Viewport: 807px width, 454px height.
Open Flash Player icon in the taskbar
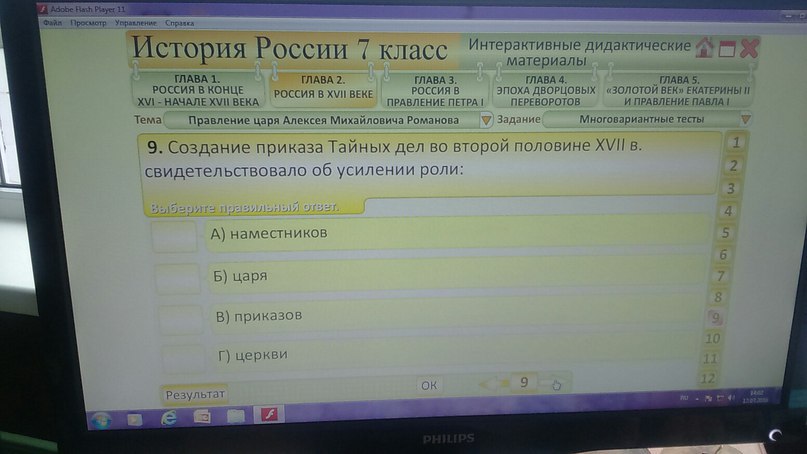[268, 417]
